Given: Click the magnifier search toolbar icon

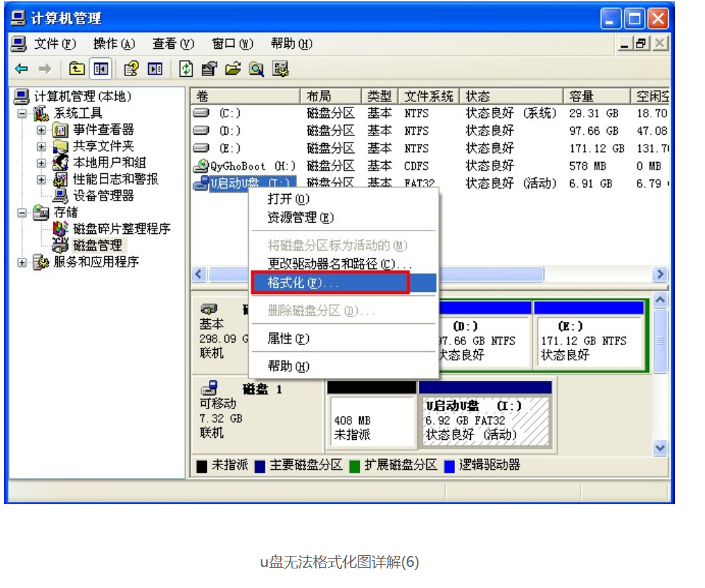Looking at the screenshot, I should tap(256, 68).
